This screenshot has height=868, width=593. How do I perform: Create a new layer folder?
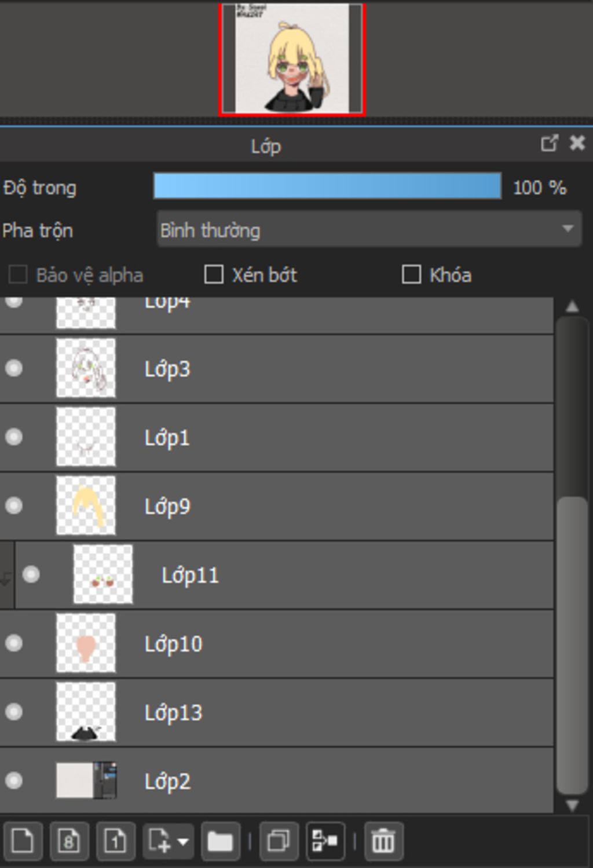pyautogui.click(x=219, y=840)
